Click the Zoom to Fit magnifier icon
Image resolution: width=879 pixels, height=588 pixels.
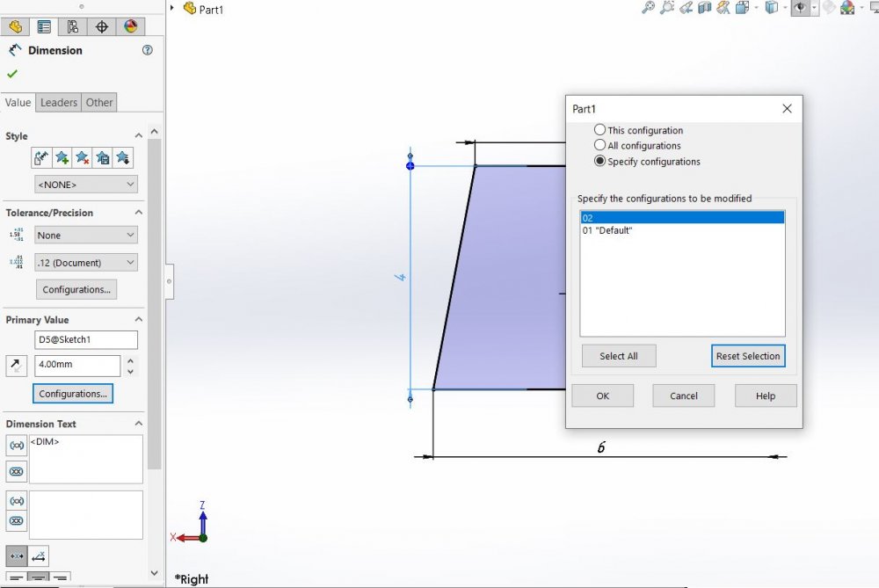(x=648, y=8)
